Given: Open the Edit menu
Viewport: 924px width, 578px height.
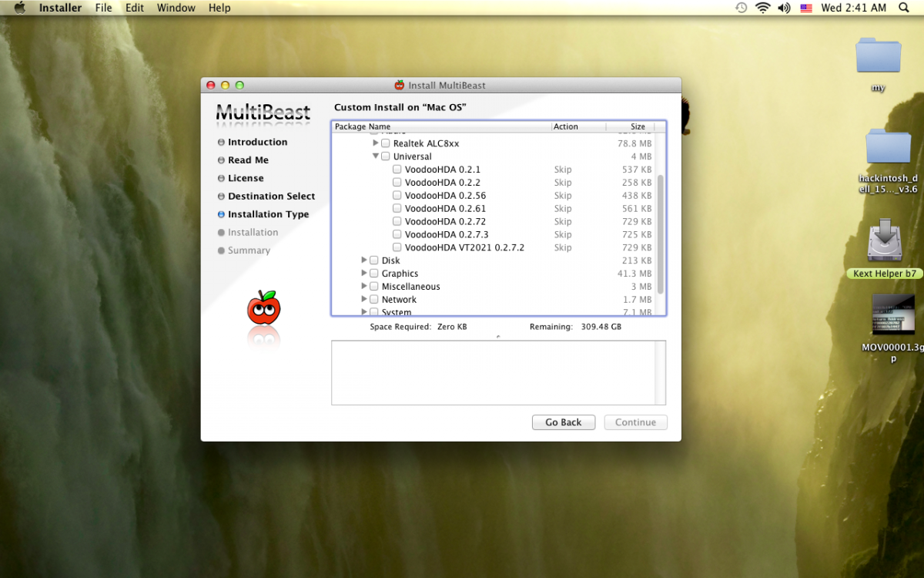Looking at the screenshot, I should tap(135, 8).
